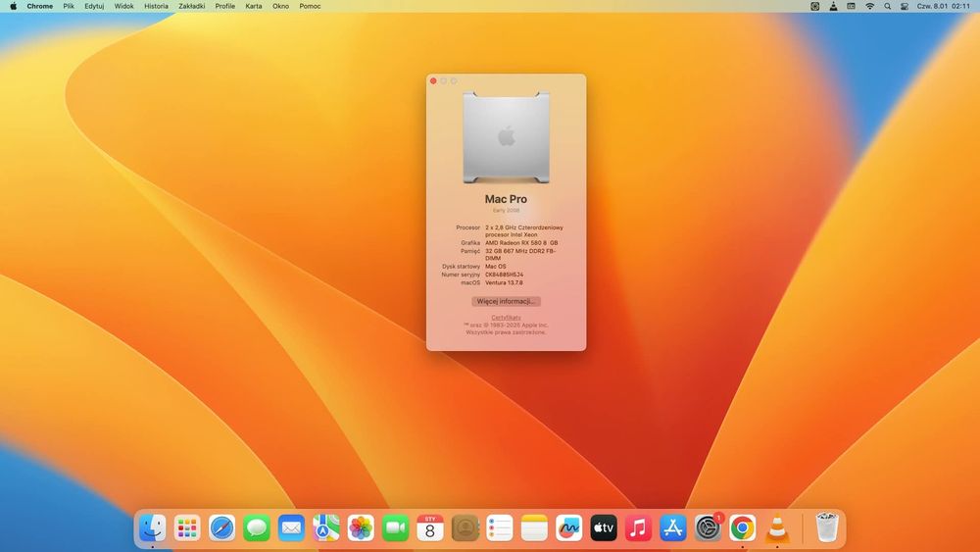Image resolution: width=980 pixels, height=552 pixels.
Task: Open Apple TV app in Dock
Action: tap(604, 528)
